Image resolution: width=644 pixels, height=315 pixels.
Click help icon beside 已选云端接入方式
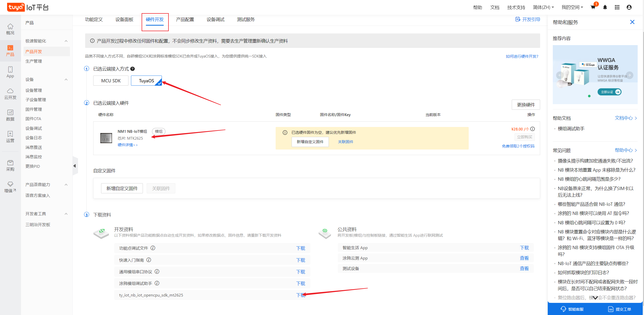132,69
